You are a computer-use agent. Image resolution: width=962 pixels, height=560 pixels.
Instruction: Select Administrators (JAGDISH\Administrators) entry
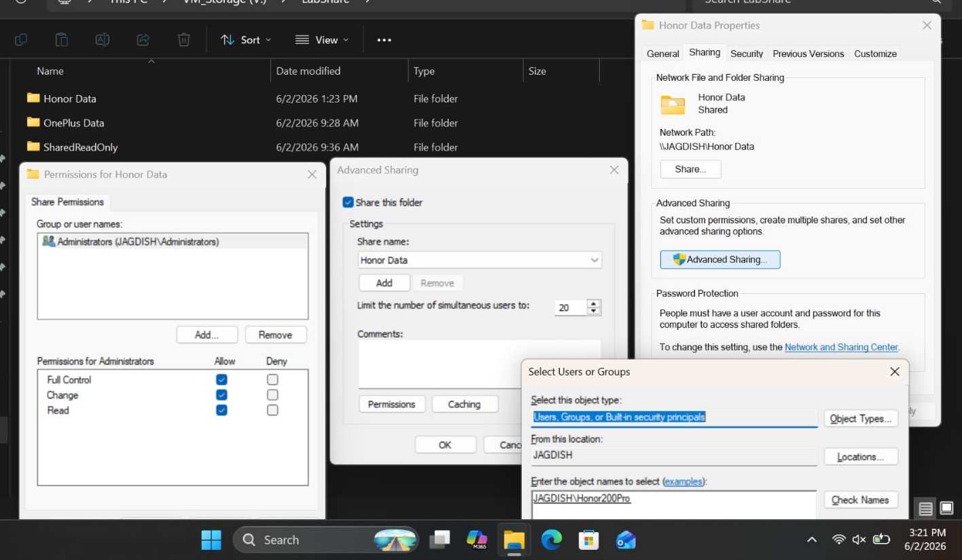[173, 241]
